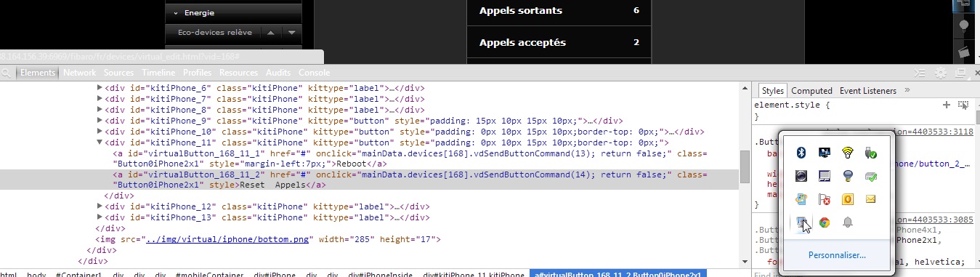Show more Styles sidebar tabs chevron
Screen dimensions: 980x277
coord(907,91)
